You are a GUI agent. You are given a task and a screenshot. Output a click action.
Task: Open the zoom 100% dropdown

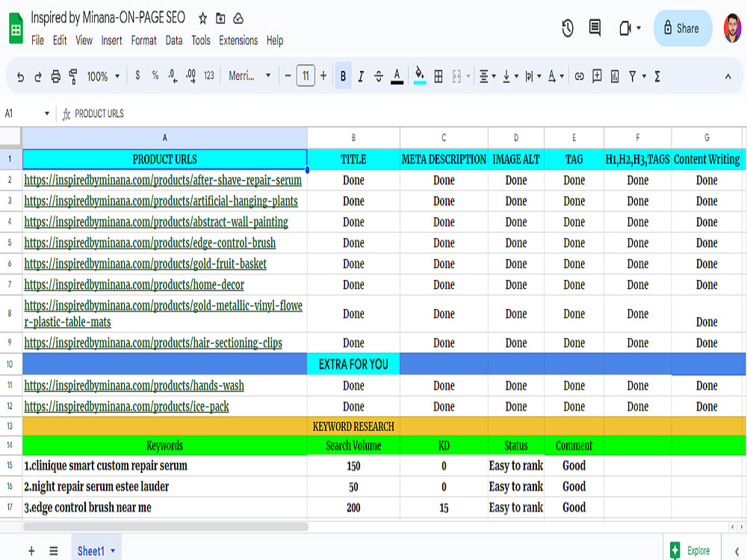pos(103,76)
